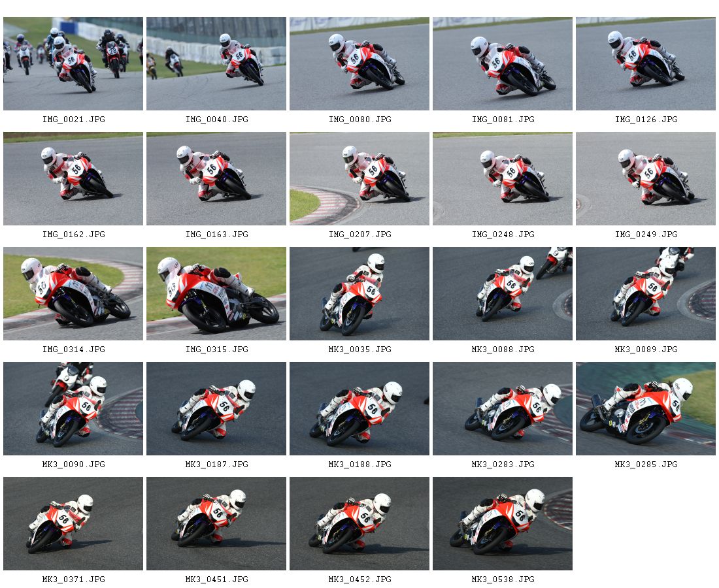Click the MK3_0283.JPG filename caption

(x=503, y=465)
